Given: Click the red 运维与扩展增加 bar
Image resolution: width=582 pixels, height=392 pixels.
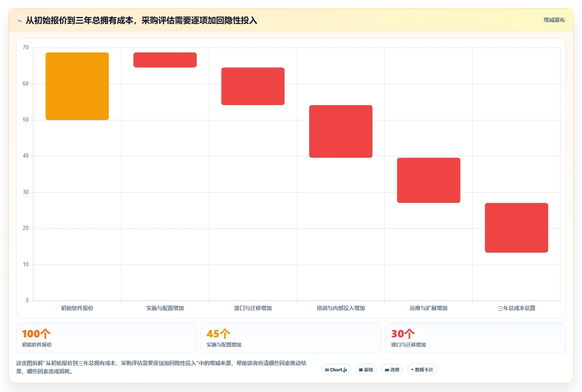Looking at the screenshot, I should (x=429, y=180).
